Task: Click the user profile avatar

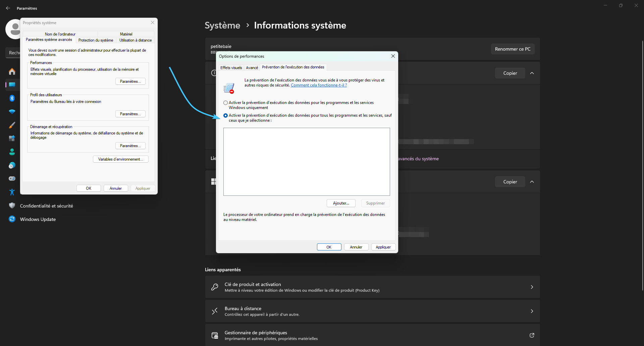Action: point(13,29)
